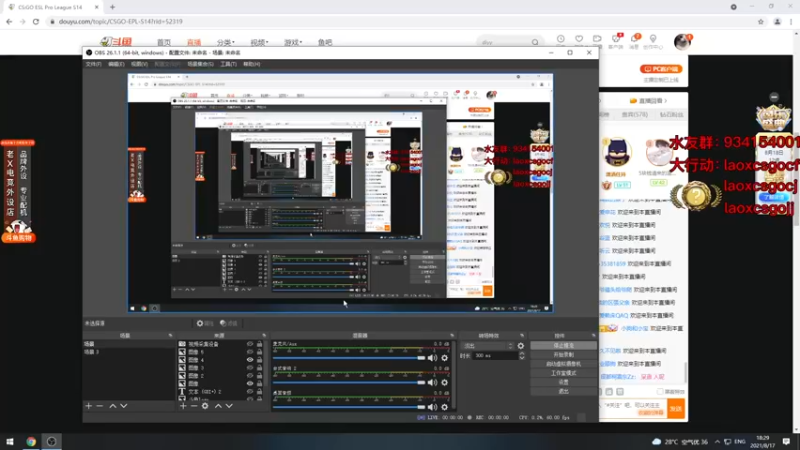Screen dimensions: 800x450
Task: Click 停止推流 to stop streaming
Action: (x=563, y=345)
